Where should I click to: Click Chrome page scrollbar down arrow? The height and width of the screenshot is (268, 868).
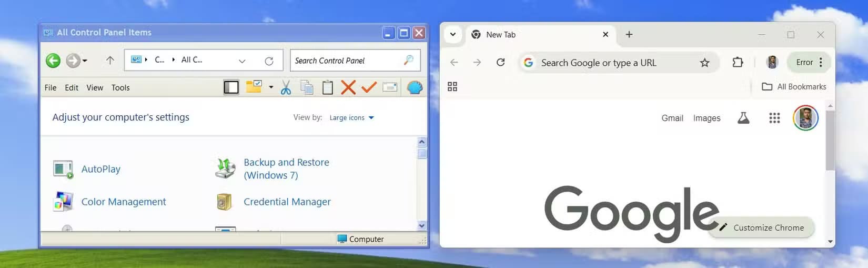tap(830, 242)
